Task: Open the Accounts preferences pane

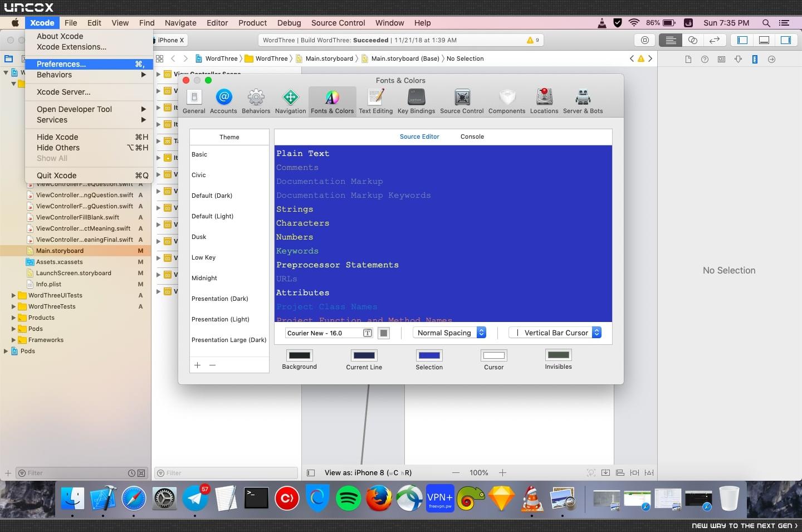Action: (223, 101)
